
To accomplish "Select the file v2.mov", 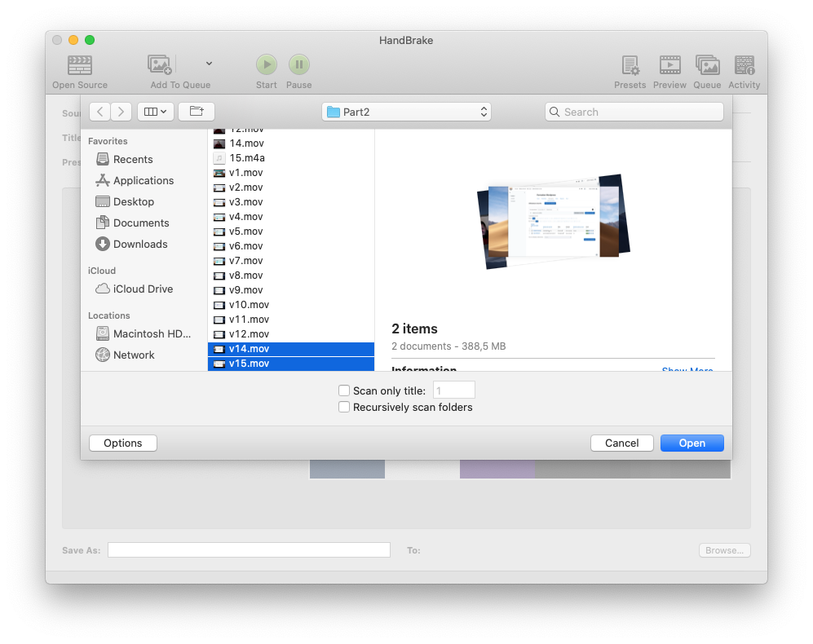I will click(x=291, y=187).
